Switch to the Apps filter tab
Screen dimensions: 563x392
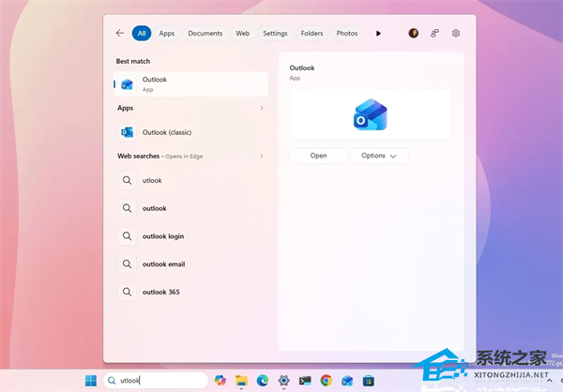(x=167, y=34)
